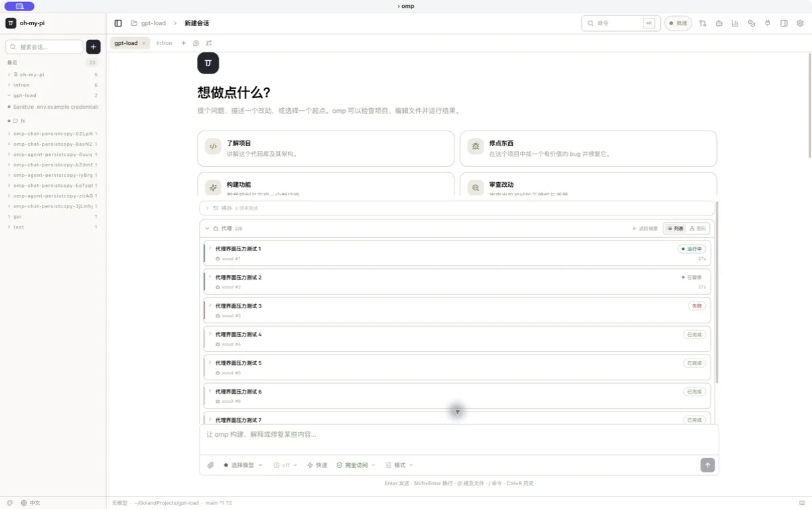
Task: Open the 选择模型 model dropdown
Action: click(x=243, y=465)
